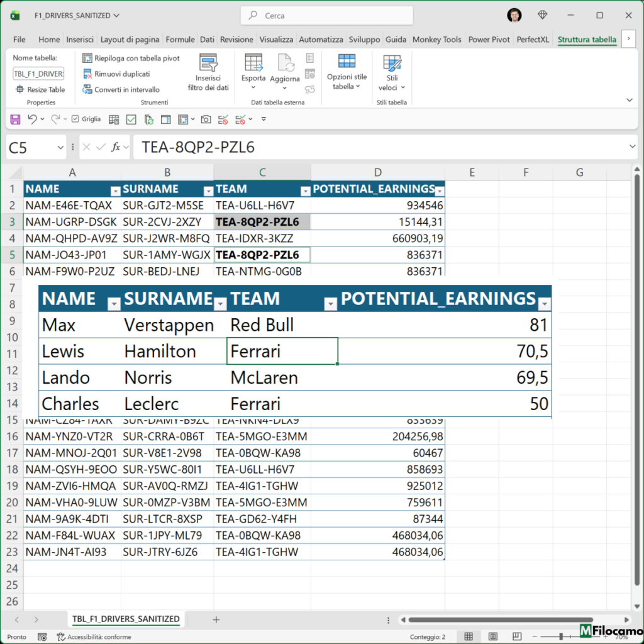Click the macro recording icon in status bar

click(42, 637)
